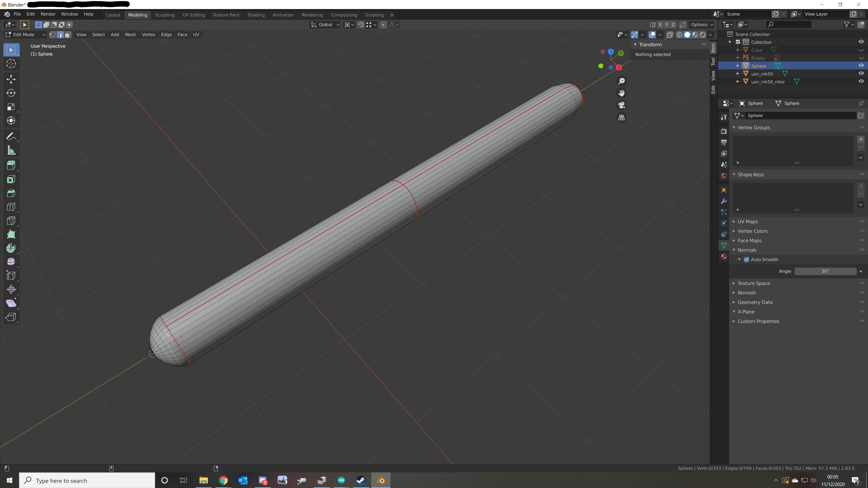Switch to the Sculpting workspace tab

(164, 15)
